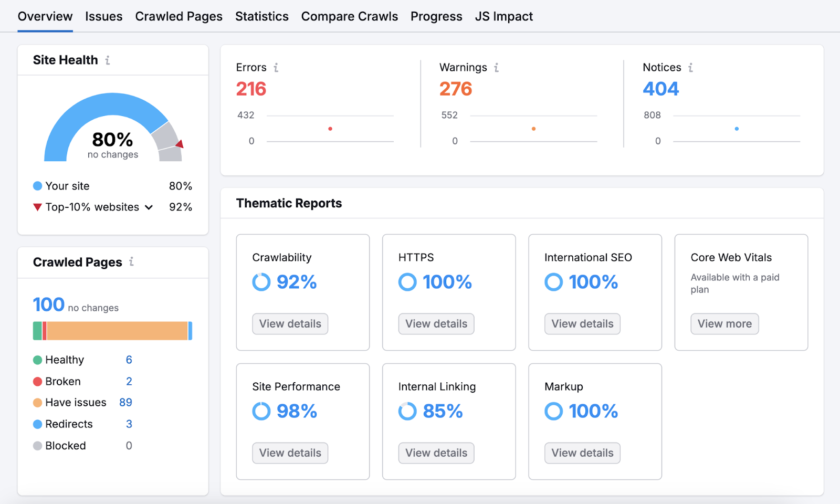This screenshot has width=840, height=504.
Task: Click the Internal Linking donut icon
Action: [407, 411]
